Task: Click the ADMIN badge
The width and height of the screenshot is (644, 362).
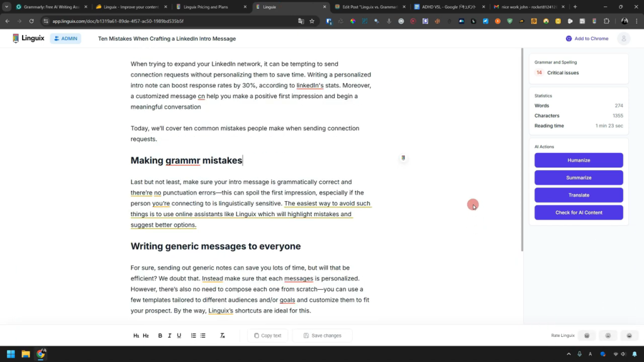Action: point(65,38)
